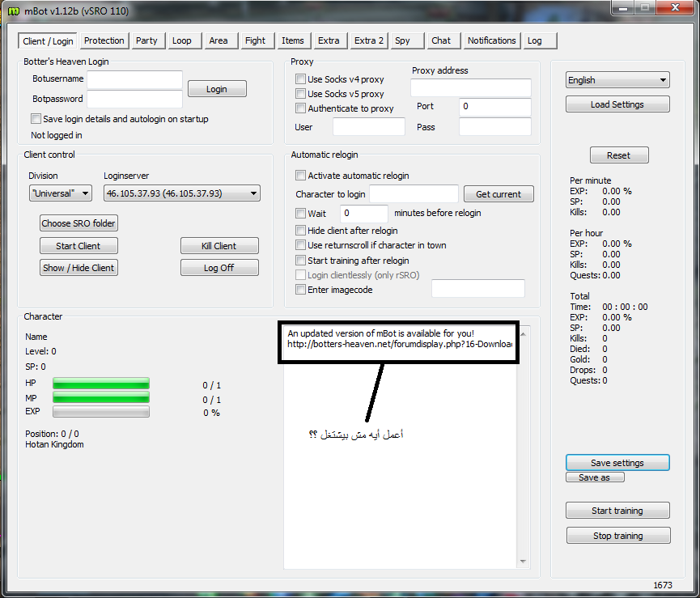Viewport: 700px width, 598px height.
Task: Toggle the Wait minutes checkbox
Action: (300, 214)
